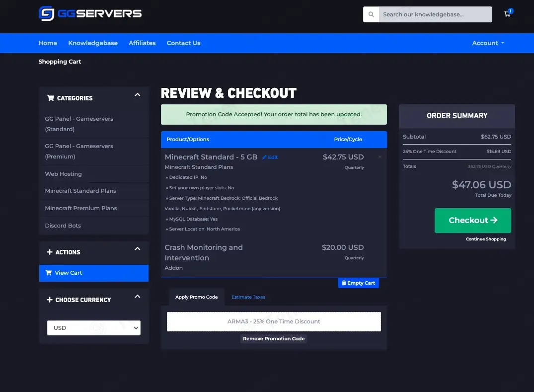Viewport: 534px width, 392px height.
Task: Open Minecraft Premium Plans category
Action: tap(80, 209)
